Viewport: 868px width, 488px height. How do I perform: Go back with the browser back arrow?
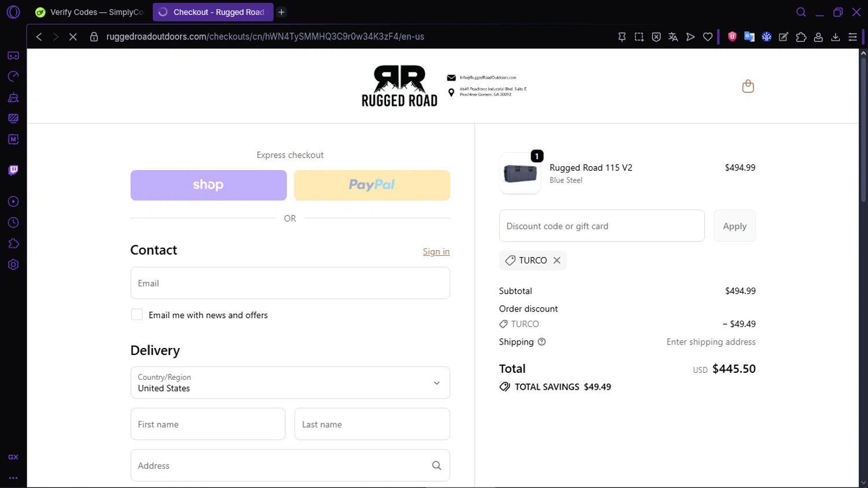pyautogui.click(x=39, y=36)
